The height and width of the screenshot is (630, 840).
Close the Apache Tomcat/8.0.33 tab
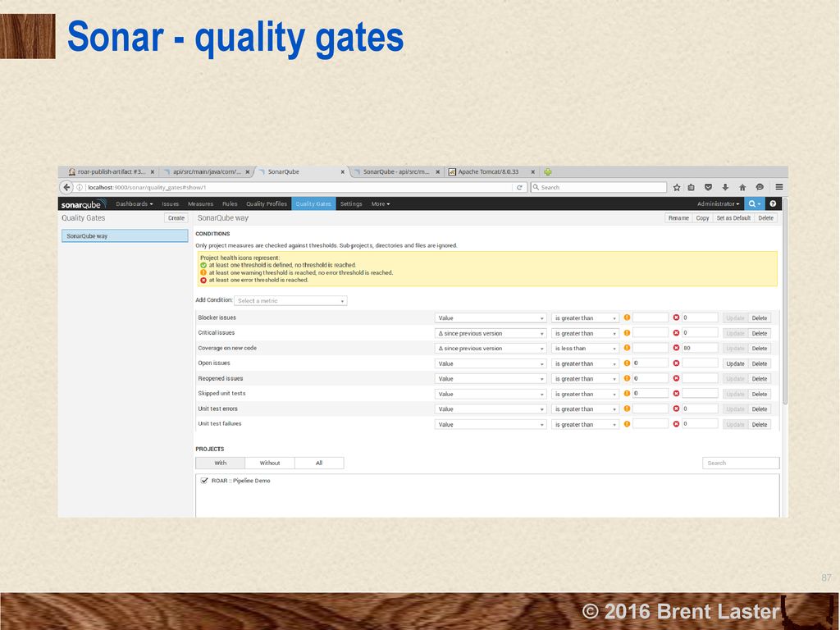(532, 172)
